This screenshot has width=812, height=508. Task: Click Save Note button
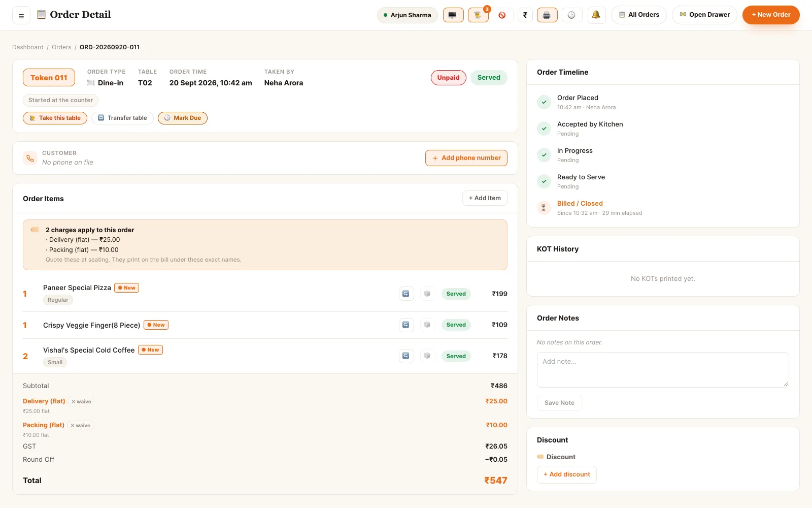(x=559, y=403)
